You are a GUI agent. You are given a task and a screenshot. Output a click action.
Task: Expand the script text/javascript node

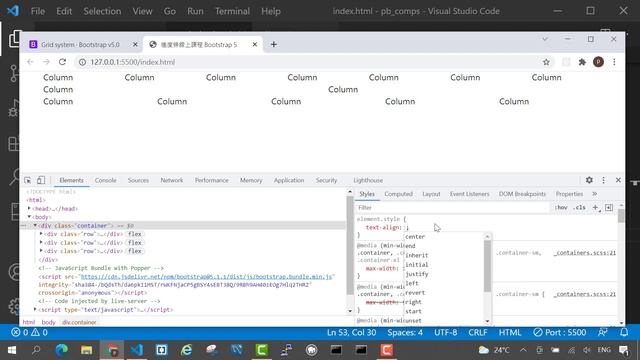coord(35,309)
